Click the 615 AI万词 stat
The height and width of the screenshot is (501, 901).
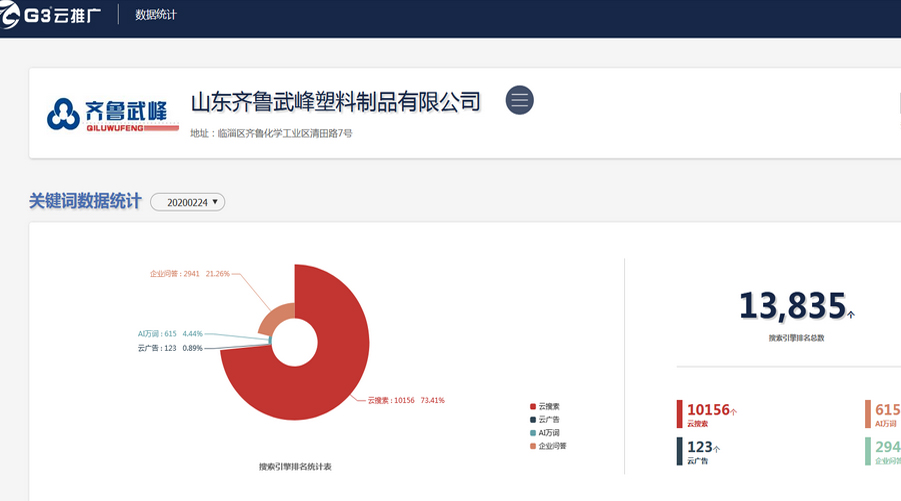pyautogui.click(x=885, y=414)
